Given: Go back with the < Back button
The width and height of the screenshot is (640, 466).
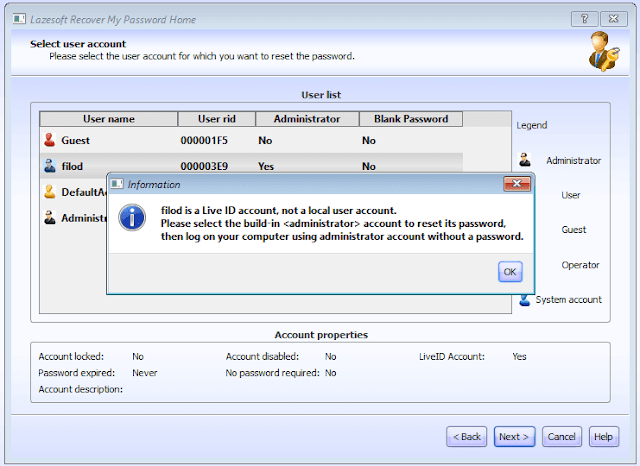Looking at the screenshot, I should pos(467,437).
